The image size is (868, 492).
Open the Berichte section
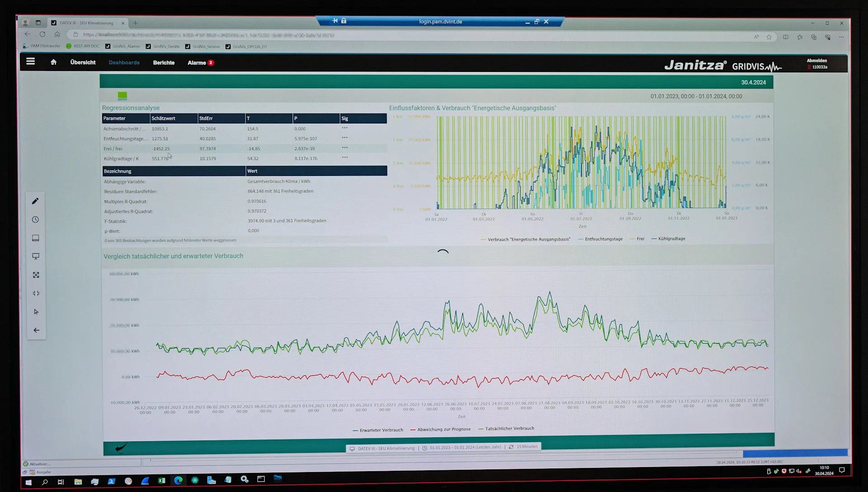pos(164,62)
